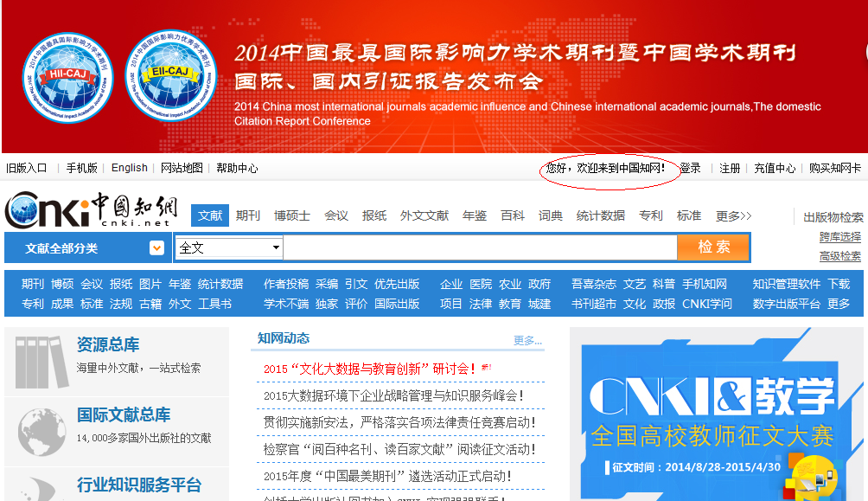868x501 pixels.
Task: Switch to the 词典 tab
Action: 550,215
